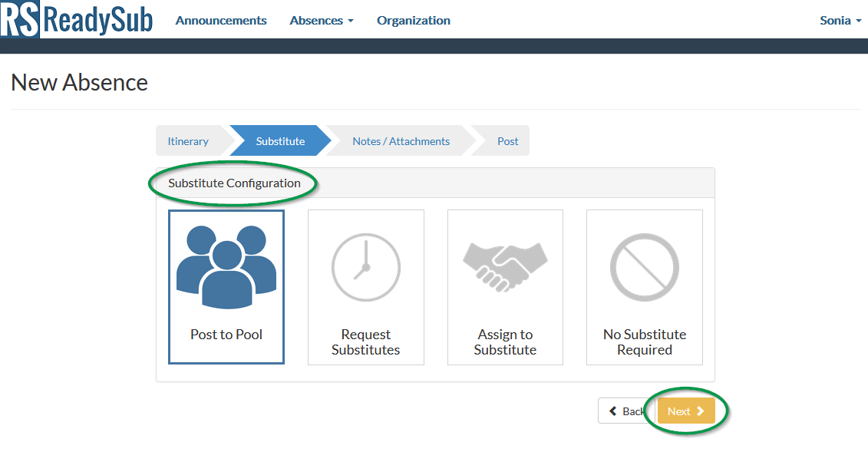868x452 pixels.
Task: Click the Post to Pool label
Action: click(226, 334)
